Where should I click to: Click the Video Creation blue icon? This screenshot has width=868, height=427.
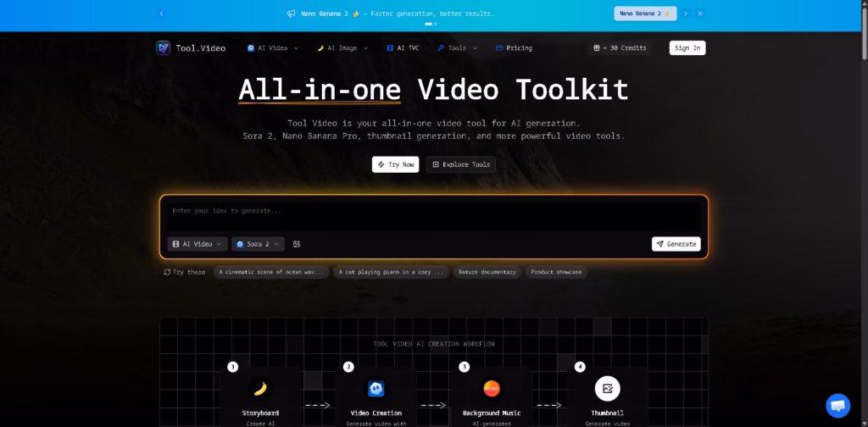376,390
